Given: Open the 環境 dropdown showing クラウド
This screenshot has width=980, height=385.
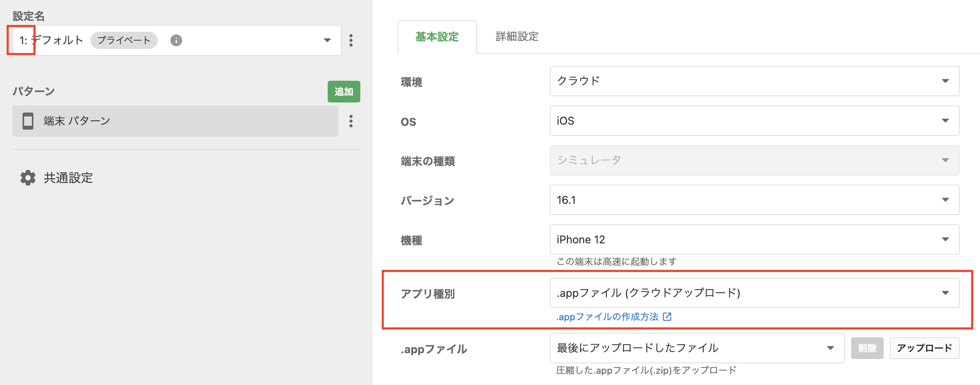Looking at the screenshot, I should (x=754, y=81).
